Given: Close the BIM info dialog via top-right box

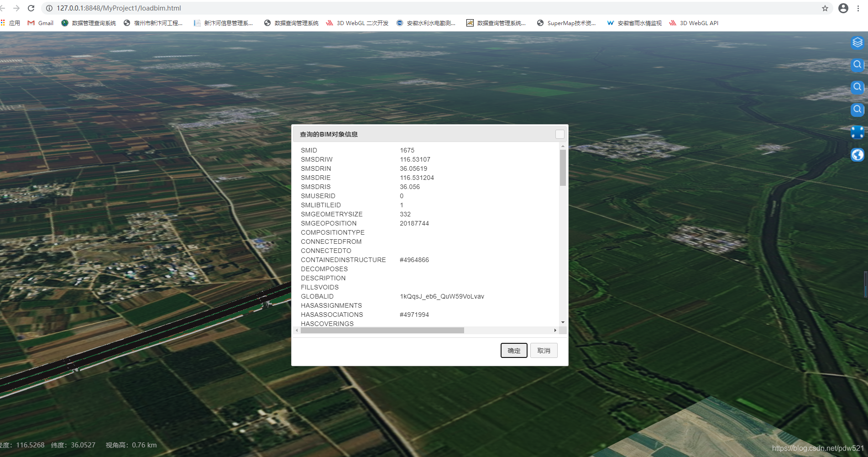Looking at the screenshot, I should pyautogui.click(x=560, y=134).
